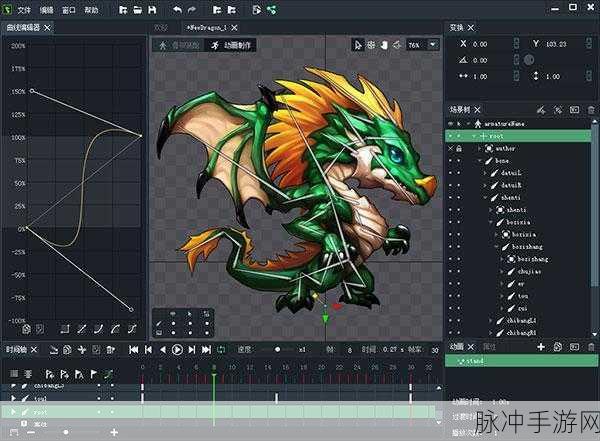Image resolution: width=600 pixels, height=441 pixels.
Task: Go to the previous keyframe button
Action: [148, 349]
